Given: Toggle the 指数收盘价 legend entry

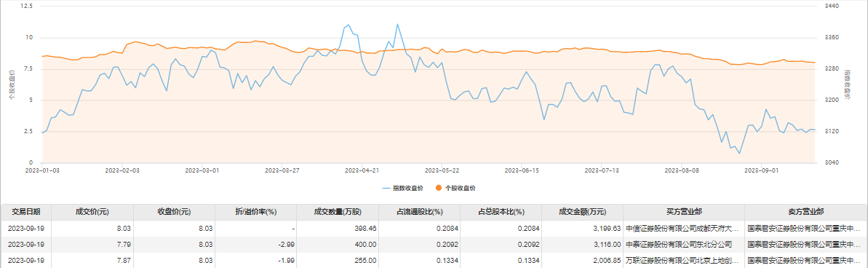Looking at the screenshot, I should 402,189.
